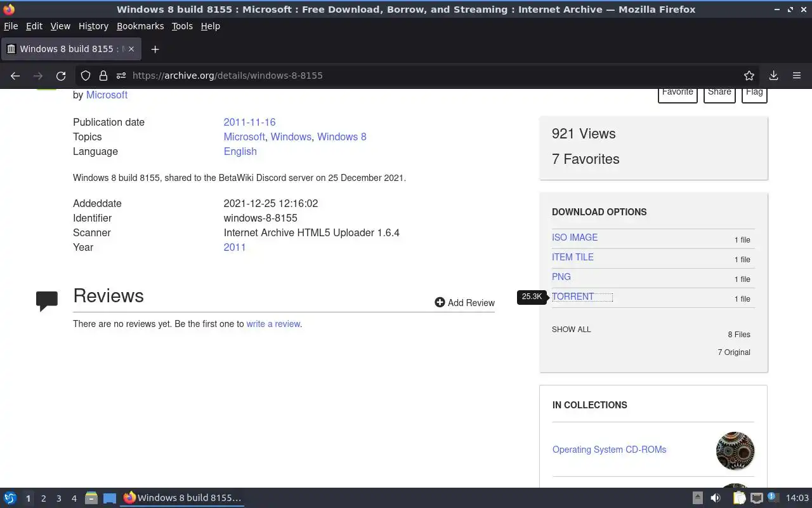
Task: Open the tracking protection shield icon
Action: click(x=86, y=76)
